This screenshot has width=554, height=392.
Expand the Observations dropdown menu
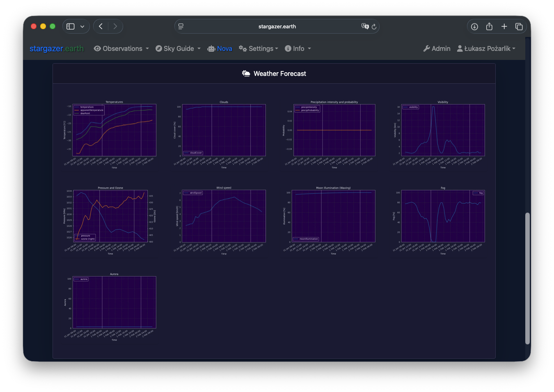121,48
